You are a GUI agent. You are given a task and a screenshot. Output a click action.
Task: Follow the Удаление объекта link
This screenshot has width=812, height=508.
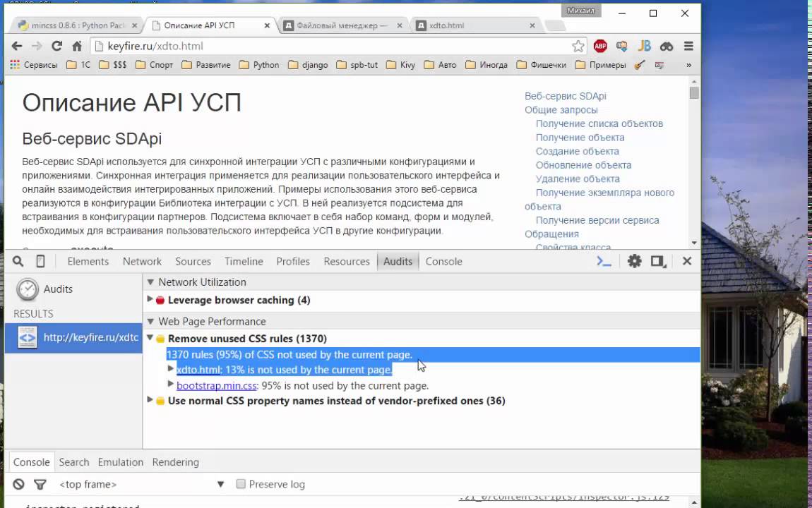tap(578, 179)
